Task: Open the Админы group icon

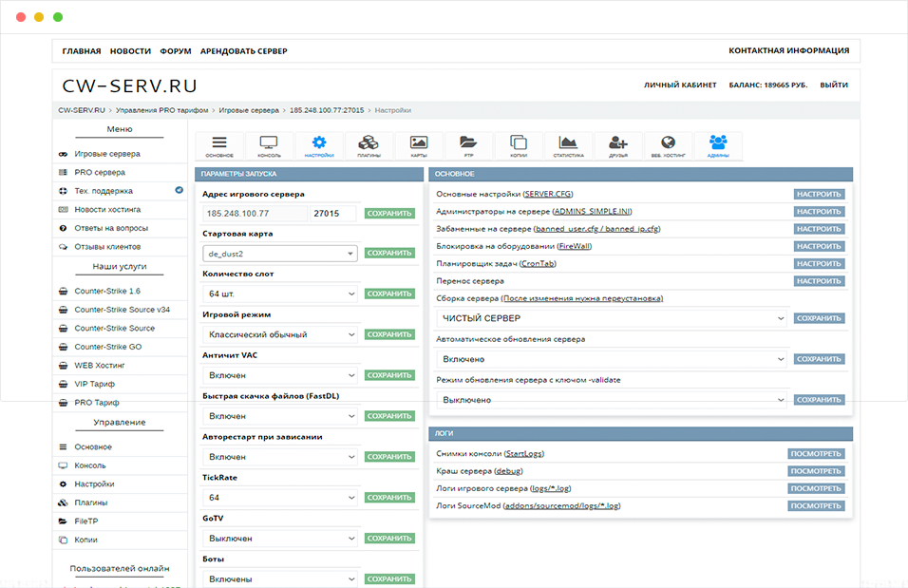Action: pos(718,145)
